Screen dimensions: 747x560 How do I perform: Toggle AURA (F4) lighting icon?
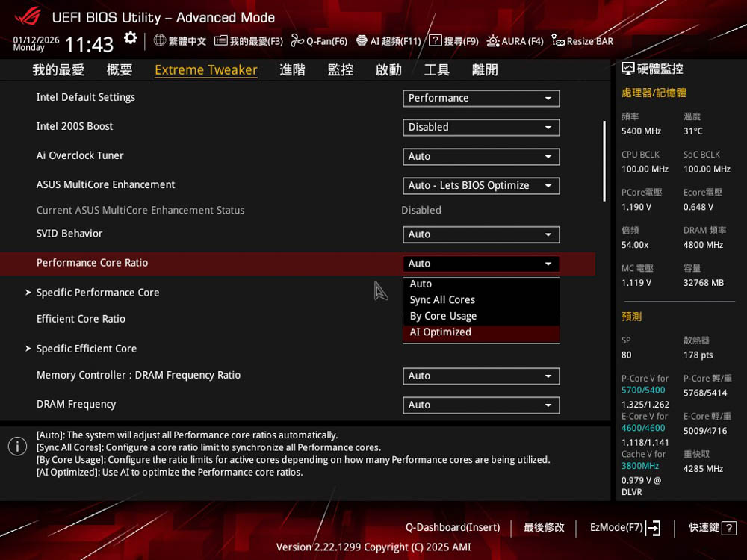493,41
